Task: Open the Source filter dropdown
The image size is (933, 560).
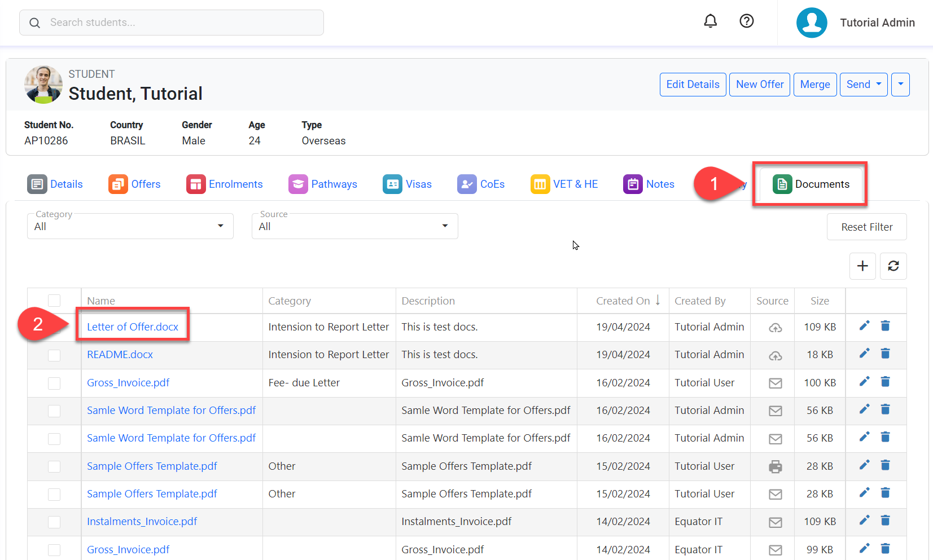Action: point(354,226)
